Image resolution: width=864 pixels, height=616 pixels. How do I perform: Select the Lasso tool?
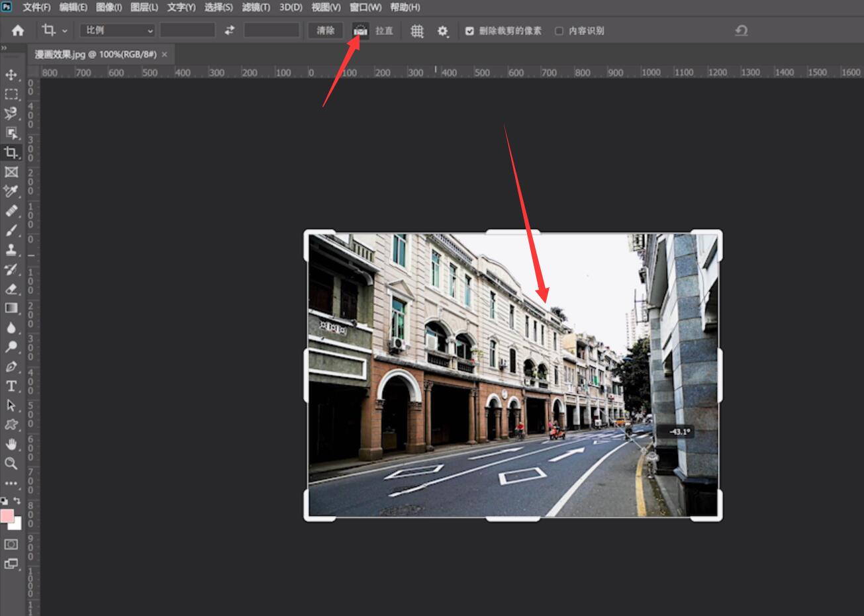11,113
